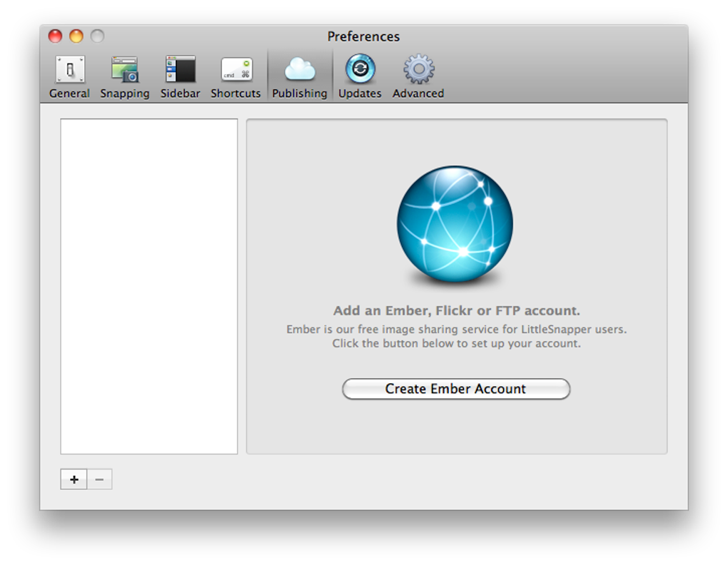Remove an account using the minus button
The image size is (728, 565).
(x=99, y=479)
